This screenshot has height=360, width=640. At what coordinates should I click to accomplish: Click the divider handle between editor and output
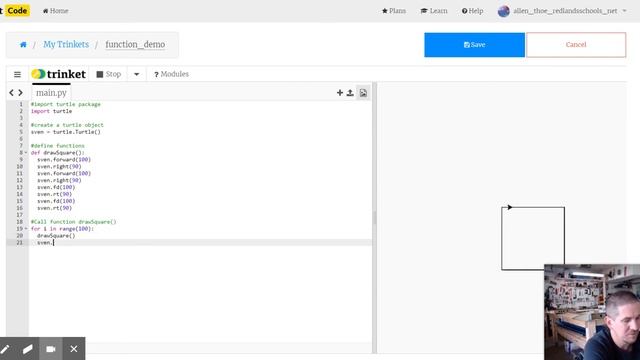tap(374, 218)
